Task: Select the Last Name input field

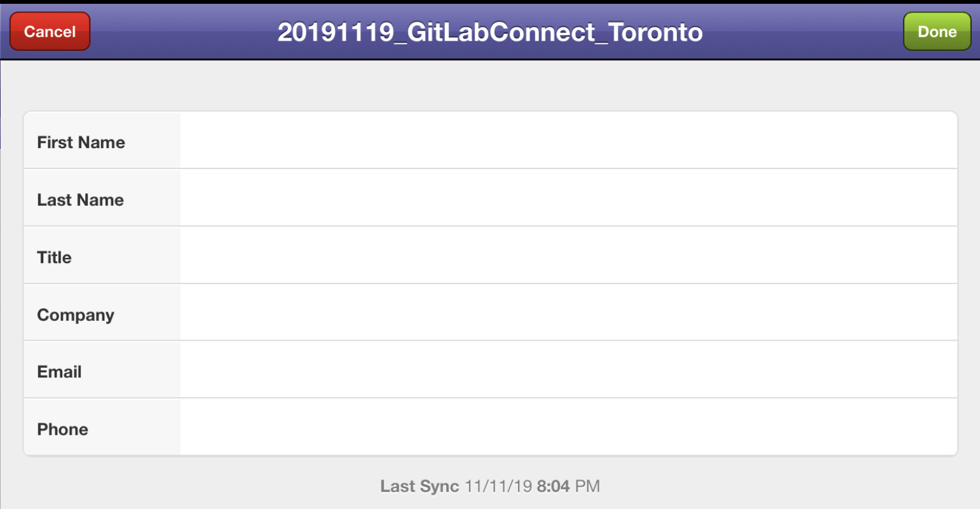Action: (x=569, y=198)
